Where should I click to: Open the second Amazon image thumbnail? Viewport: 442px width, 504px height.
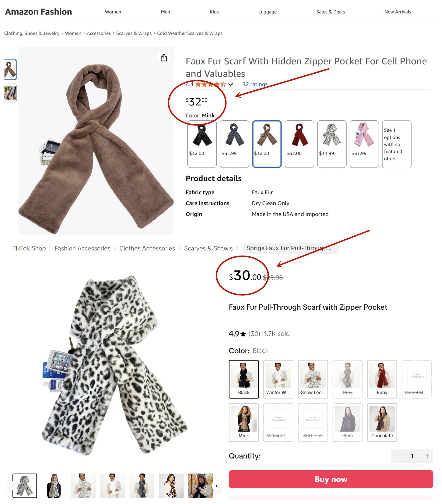pos(10,93)
